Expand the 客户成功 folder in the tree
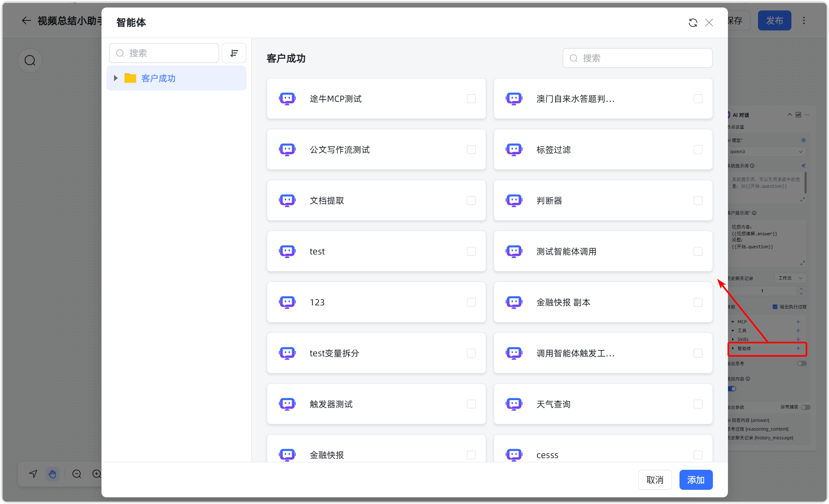 tap(116, 78)
